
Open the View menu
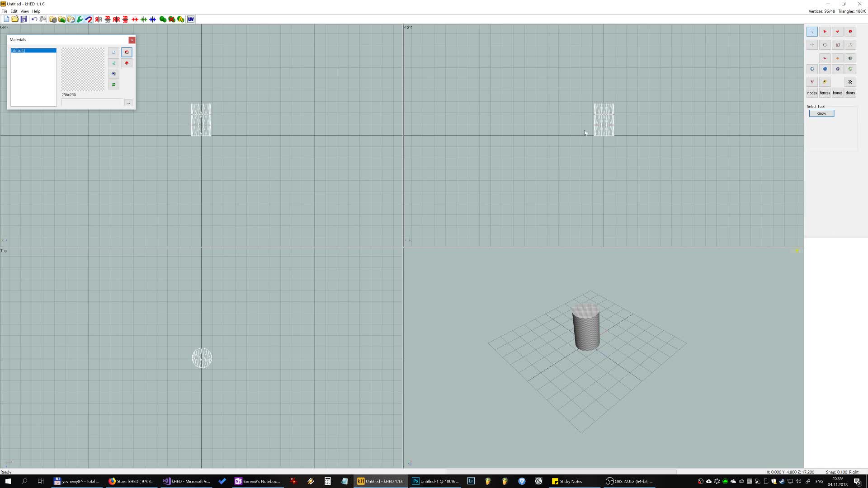pos(24,11)
